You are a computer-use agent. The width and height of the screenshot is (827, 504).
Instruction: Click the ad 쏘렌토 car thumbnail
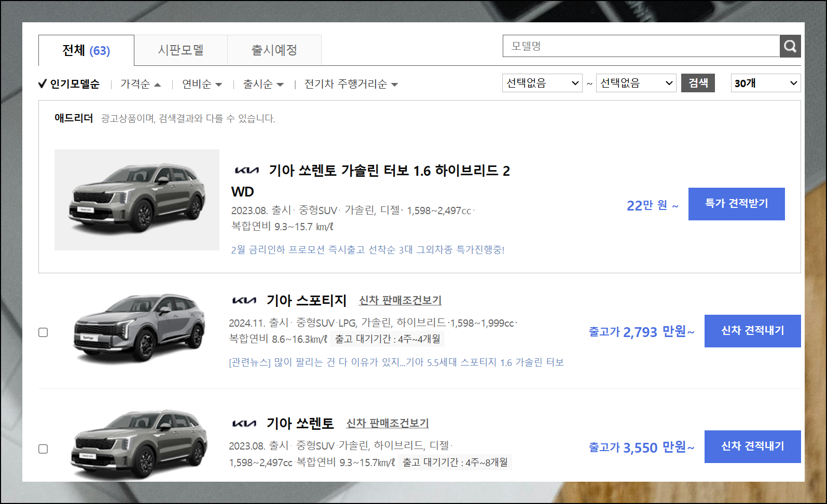click(x=137, y=200)
